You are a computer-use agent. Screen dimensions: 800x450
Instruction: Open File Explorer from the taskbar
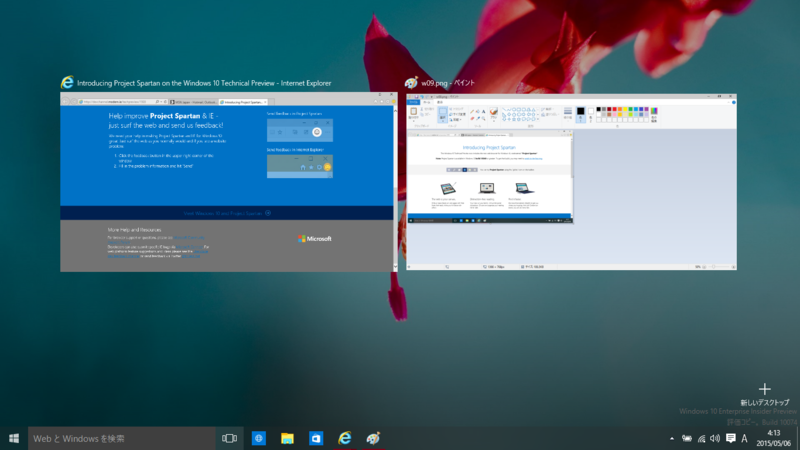click(x=287, y=438)
